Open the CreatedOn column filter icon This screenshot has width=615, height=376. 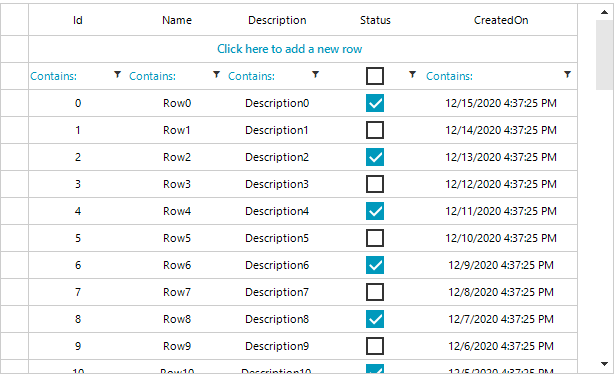point(567,74)
